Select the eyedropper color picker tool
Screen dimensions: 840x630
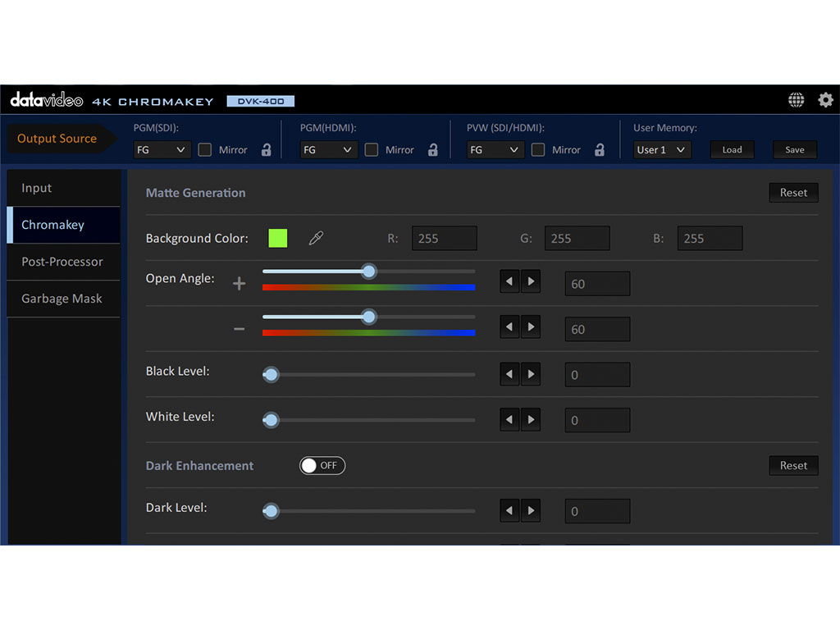pos(316,239)
